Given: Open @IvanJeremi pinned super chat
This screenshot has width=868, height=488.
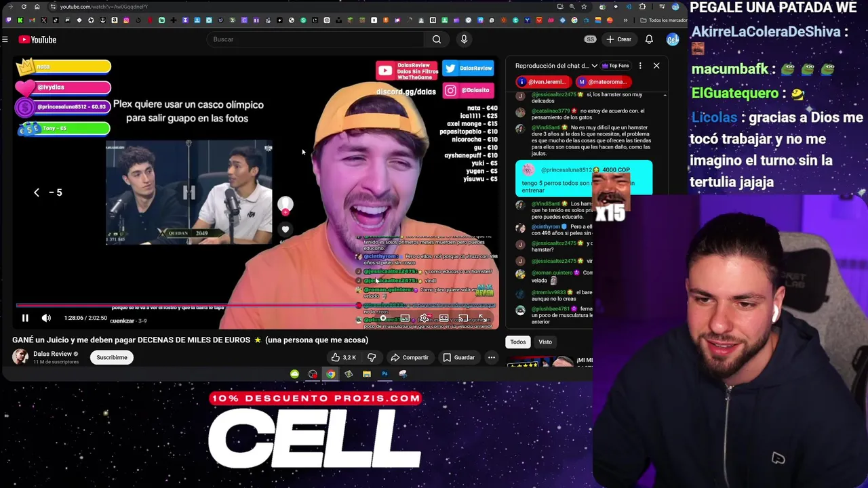Looking at the screenshot, I should (x=542, y=82).
